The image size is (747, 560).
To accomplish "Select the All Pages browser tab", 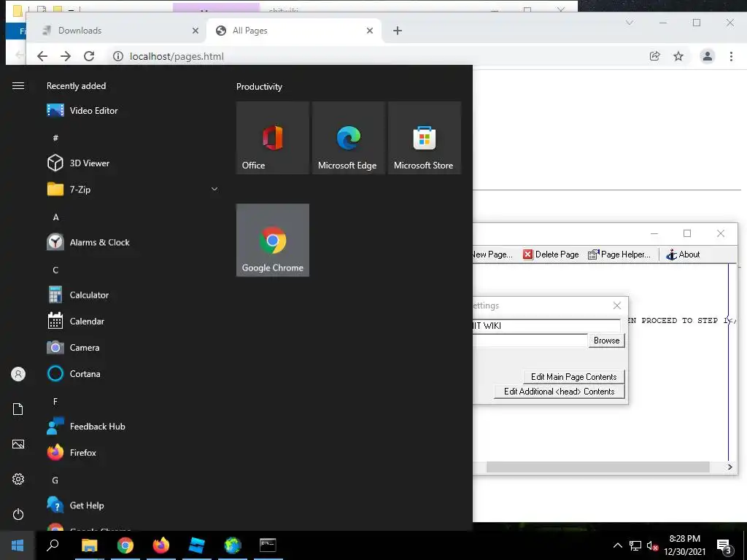I will point(294,31).
